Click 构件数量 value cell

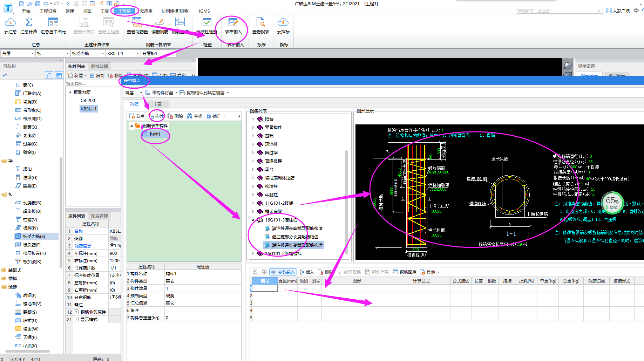tap(203, 288)
